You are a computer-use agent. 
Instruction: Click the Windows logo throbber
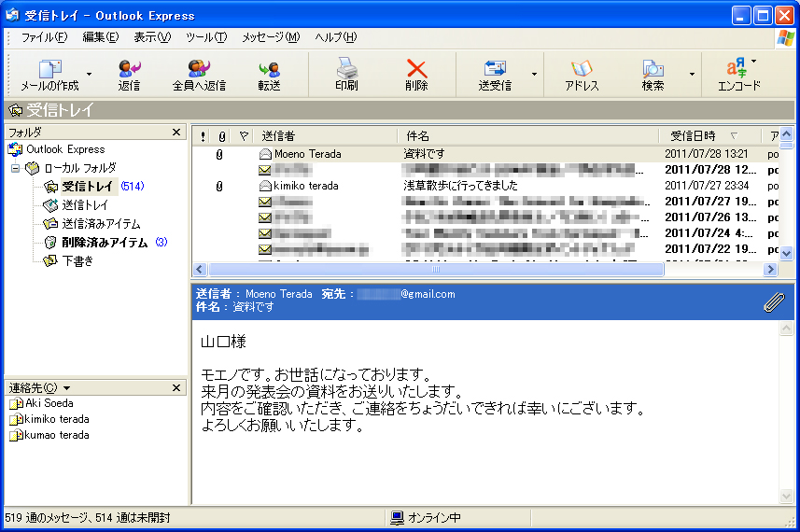pyautogui.click(x=785, y=38)
